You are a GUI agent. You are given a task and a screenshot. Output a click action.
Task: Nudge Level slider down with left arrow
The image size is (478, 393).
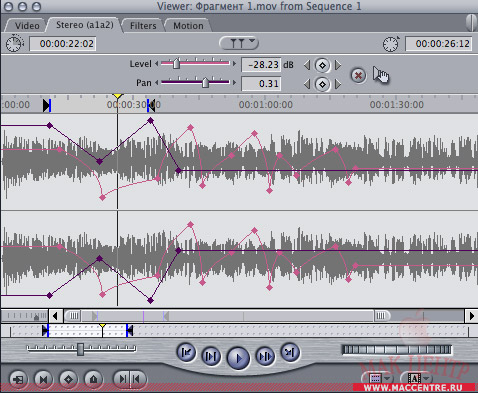tap(157, 63)
